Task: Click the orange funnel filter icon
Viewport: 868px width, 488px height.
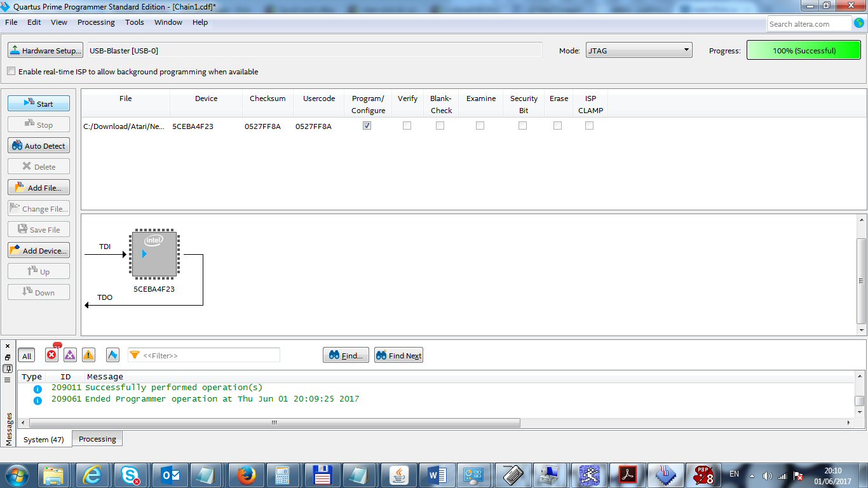Action: coord(134,355)
